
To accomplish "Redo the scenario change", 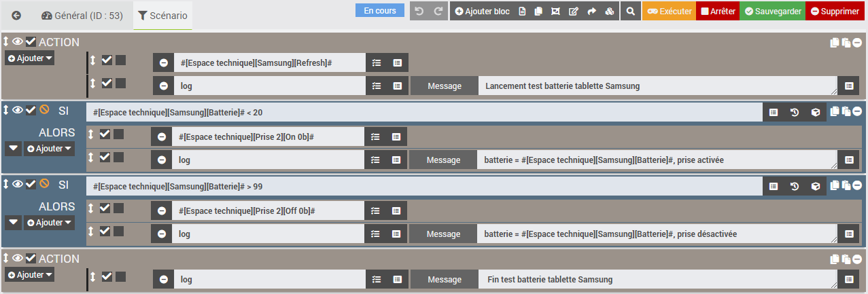I will [438, 12].
